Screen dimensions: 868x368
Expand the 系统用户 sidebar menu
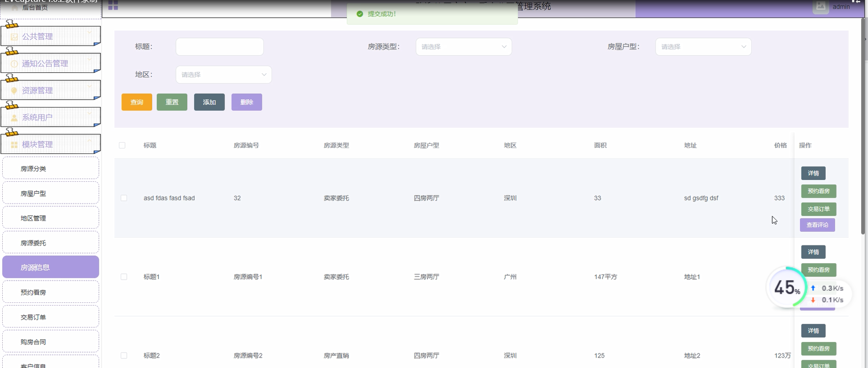(x=51, y=117)
